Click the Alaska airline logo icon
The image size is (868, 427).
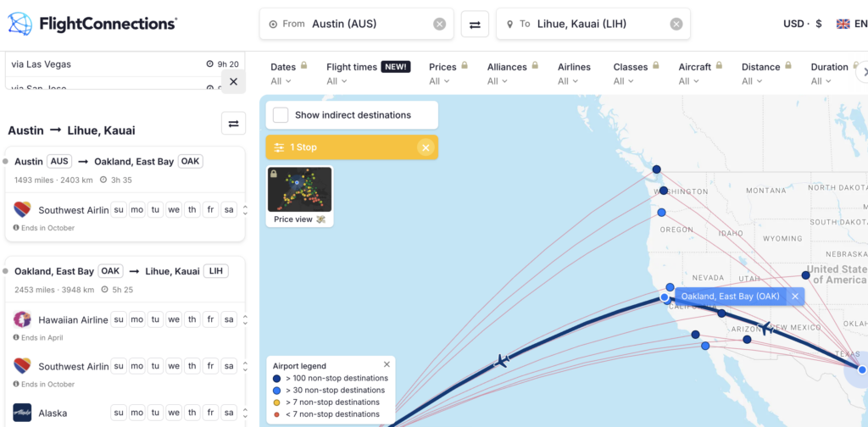(x=22, y=413)
